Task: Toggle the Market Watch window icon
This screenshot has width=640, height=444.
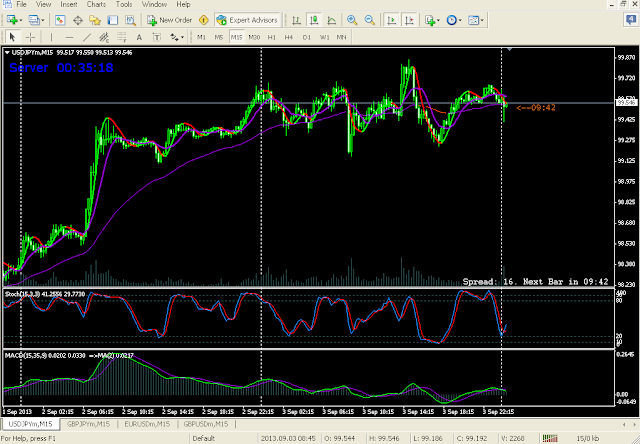Action: coord(60,20)
